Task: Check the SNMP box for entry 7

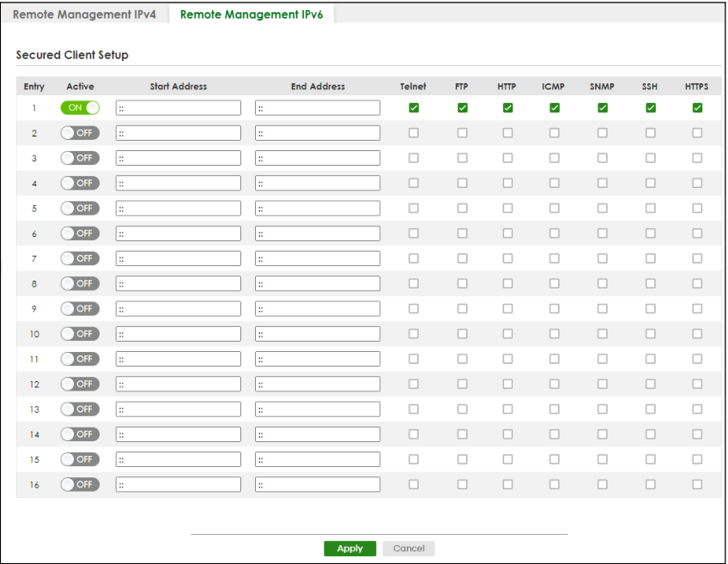Action: click(602, 258)
